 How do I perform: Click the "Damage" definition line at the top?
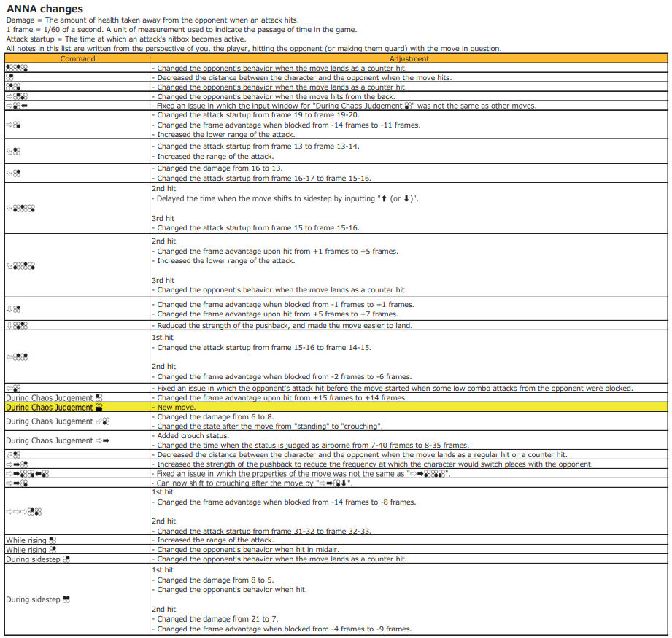pos(152,20)
